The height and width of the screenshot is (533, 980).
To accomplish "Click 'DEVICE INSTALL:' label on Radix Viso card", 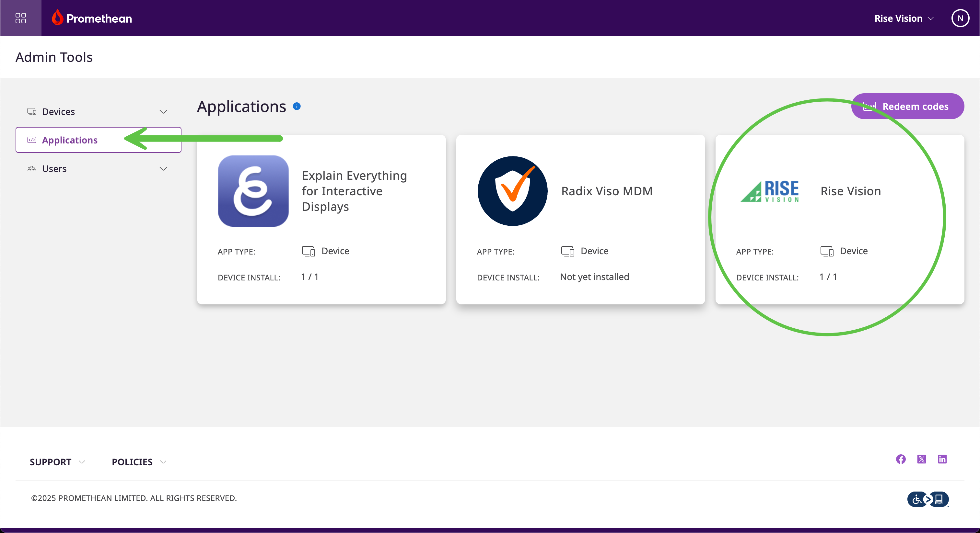I will [x=508, y=278].
